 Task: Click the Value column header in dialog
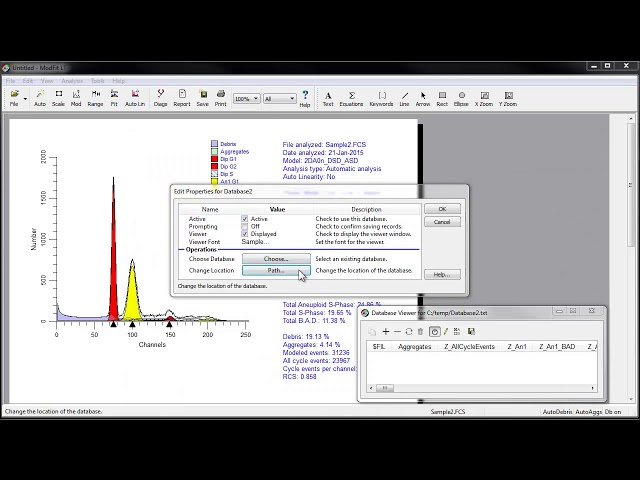coord(277,209)
